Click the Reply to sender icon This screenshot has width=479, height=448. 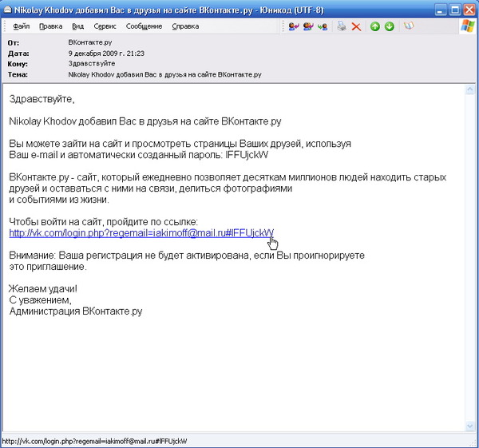pos(294,26)
